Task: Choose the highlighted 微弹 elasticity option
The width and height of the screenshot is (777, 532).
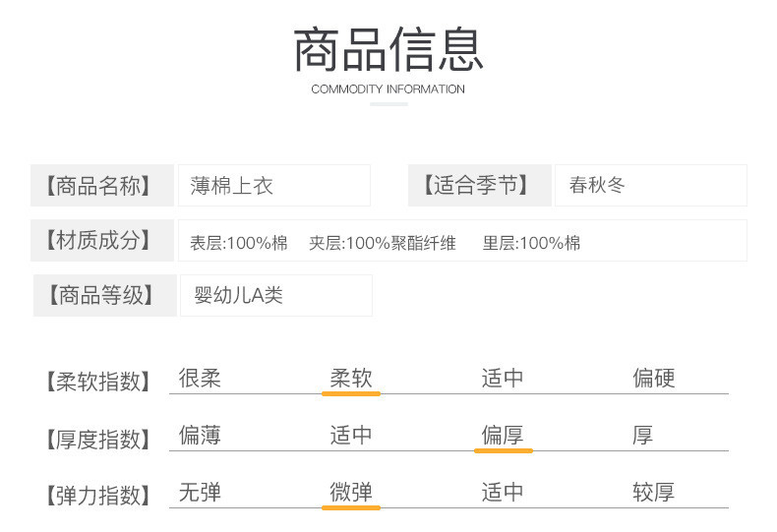Action: coord(351,493)
